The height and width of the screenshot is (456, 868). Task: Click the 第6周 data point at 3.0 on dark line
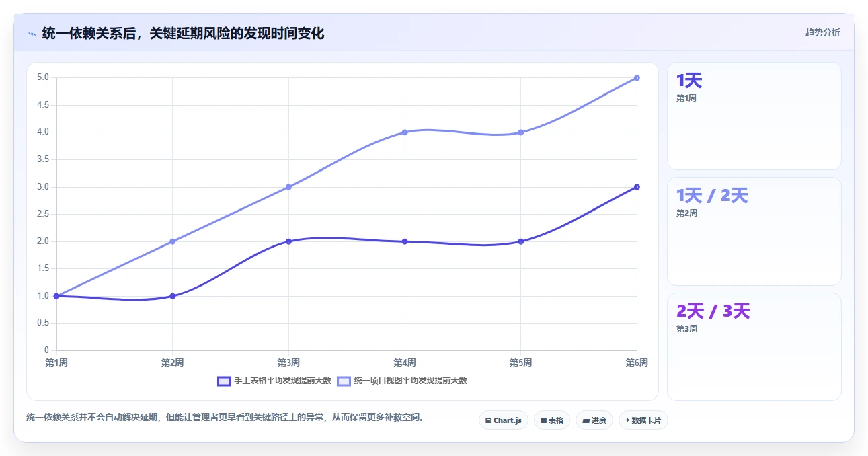637,187
